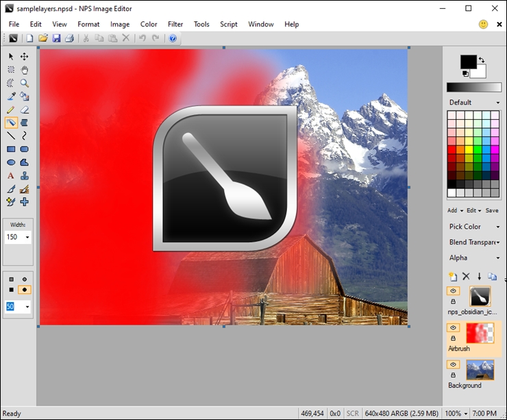Open the Width 150 dropdown
The width and height of the screenshot is (507, 420).
(x=27, y=237)
